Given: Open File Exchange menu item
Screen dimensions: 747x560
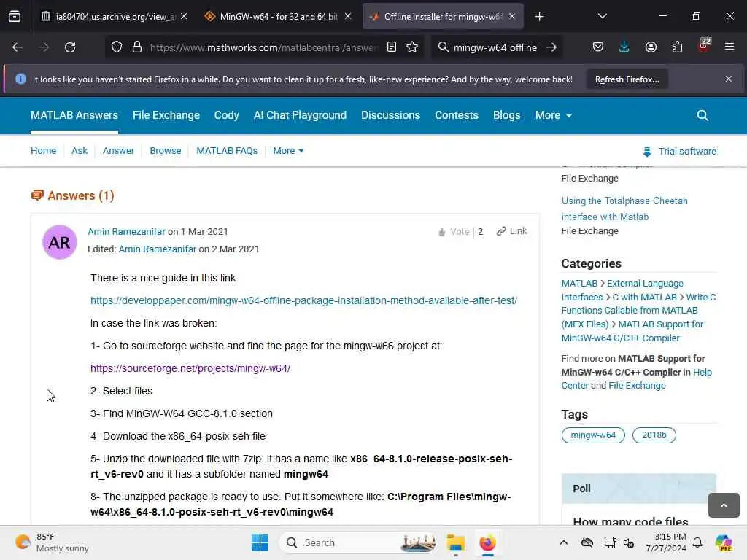Looking at the screenshot, I should [166, 115].
